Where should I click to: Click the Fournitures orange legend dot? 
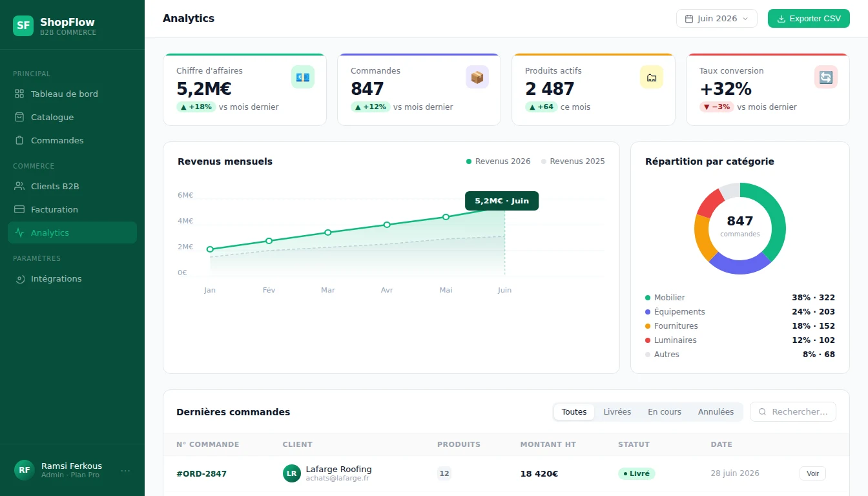click(648, 326)
